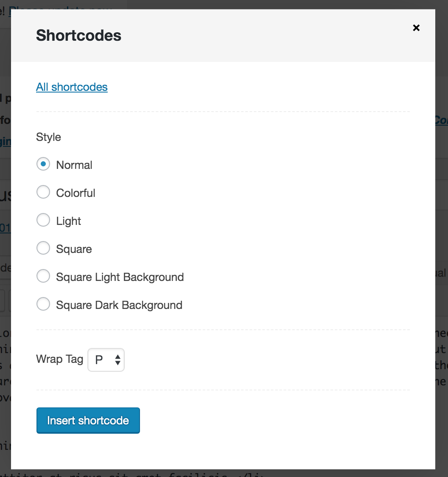Screen dimensions: 448x477
Task: Click the Shortcodes dialog title
Action: [x=78, y=35]
